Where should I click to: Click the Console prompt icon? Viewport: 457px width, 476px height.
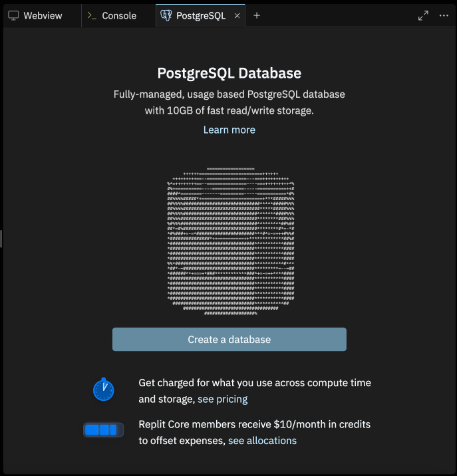pyautogui.click(x=92, y=16)
